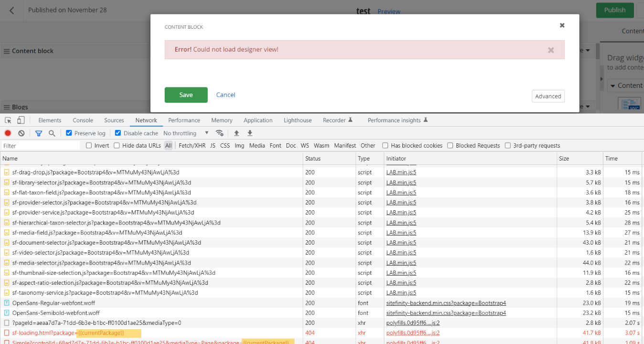Open the Performance tab
Viewport: 644px width, 344px height.
(x=184, y=120)
